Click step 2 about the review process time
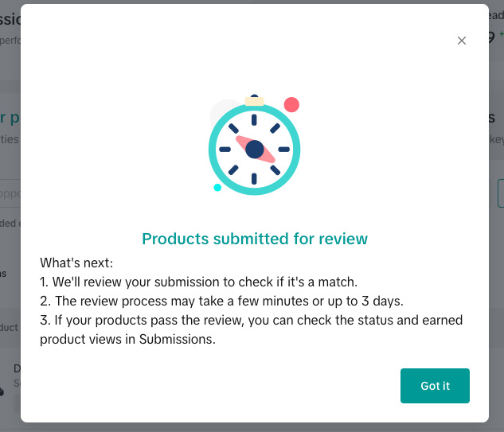Image resolution: width=504 pixels, height=432 pixels. point(221,301)
